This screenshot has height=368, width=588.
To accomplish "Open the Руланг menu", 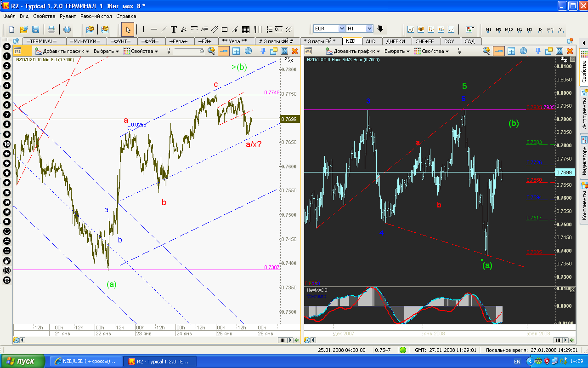I will [68, 16].
